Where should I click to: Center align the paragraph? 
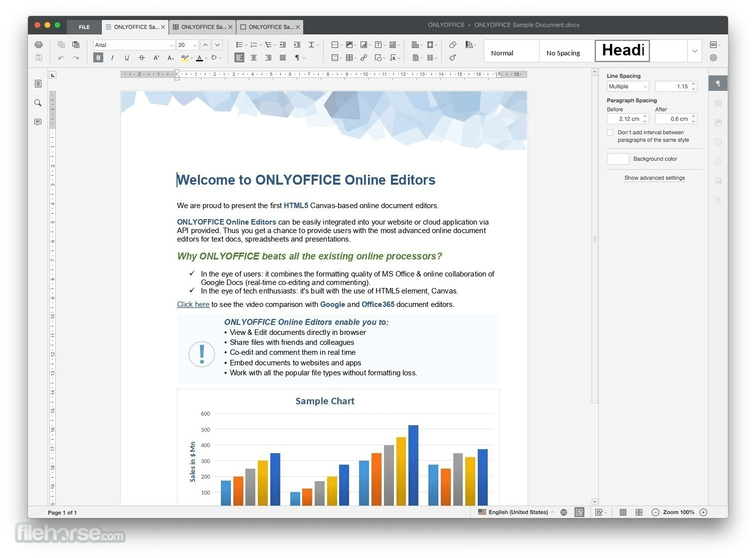click(254, 58)
